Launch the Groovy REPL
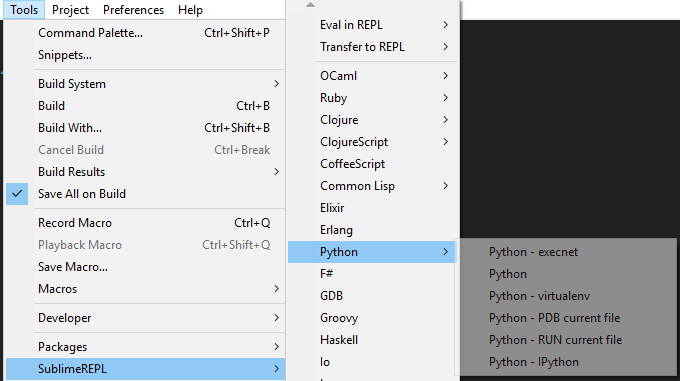The width and height of the screenshot is (680, 381). (372, 318)
